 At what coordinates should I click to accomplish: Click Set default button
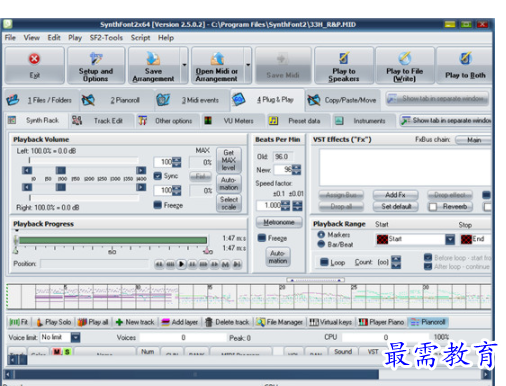pyautogui.click(x=395, y=207)
